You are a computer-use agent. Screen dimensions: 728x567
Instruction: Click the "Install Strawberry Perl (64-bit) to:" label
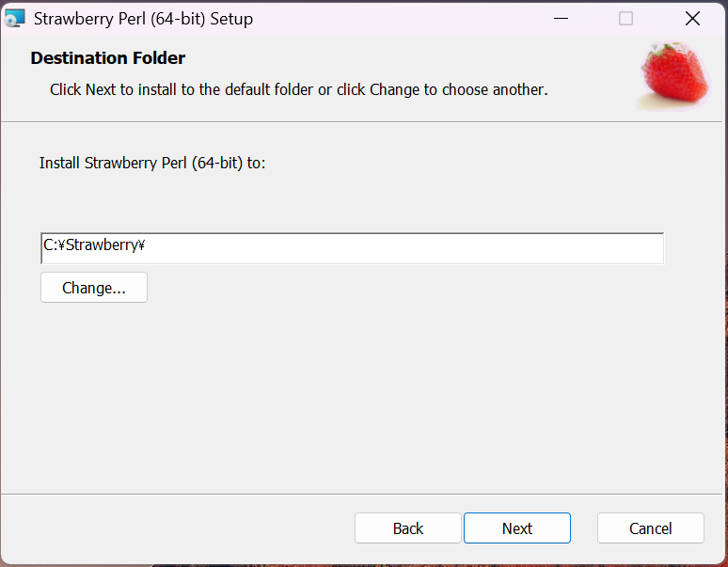click(152, 163)
